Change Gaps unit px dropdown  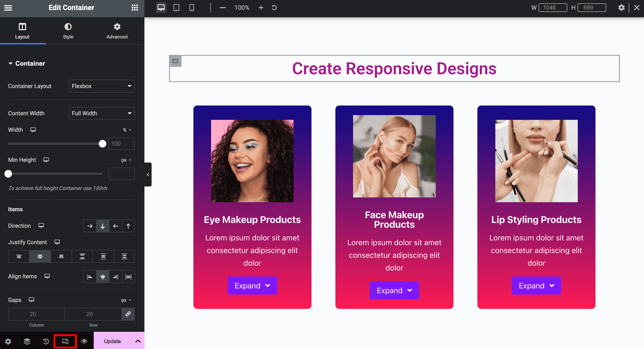(x=126, y=300)
